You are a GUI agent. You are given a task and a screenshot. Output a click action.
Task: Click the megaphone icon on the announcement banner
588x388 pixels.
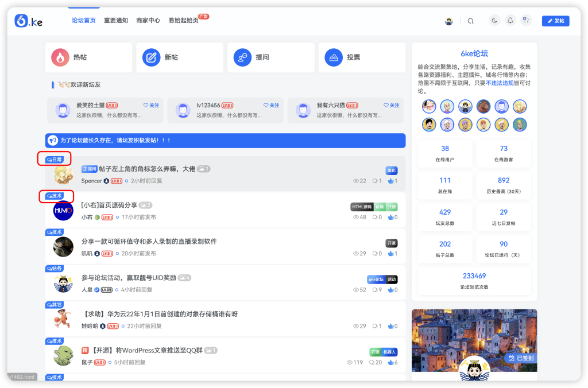pyautogui.click(x=53, y=141)
